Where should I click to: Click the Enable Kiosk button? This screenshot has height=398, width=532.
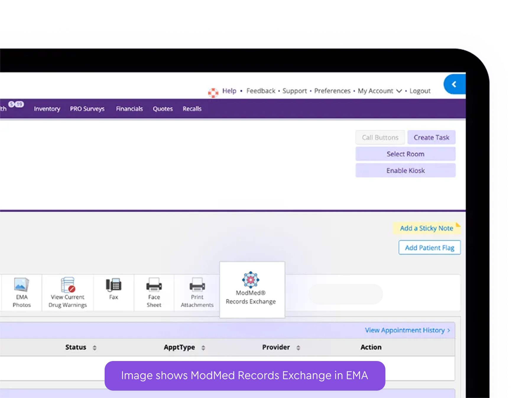(x=405, y=171)
